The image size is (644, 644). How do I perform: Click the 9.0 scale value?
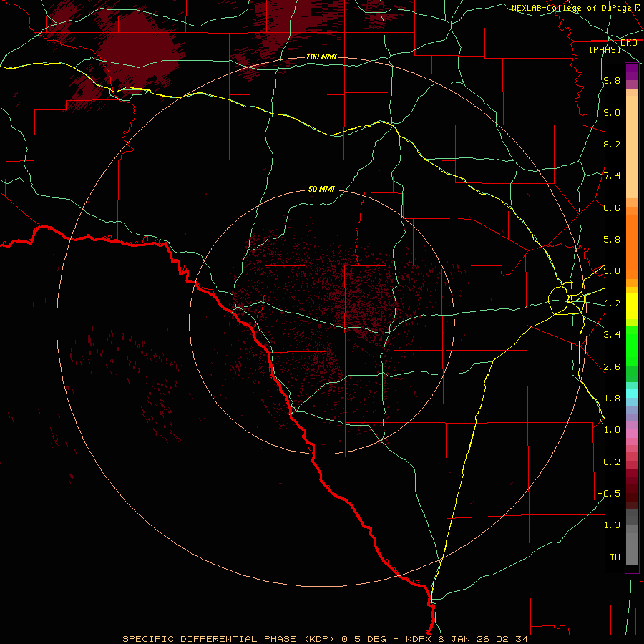point(612,112)
